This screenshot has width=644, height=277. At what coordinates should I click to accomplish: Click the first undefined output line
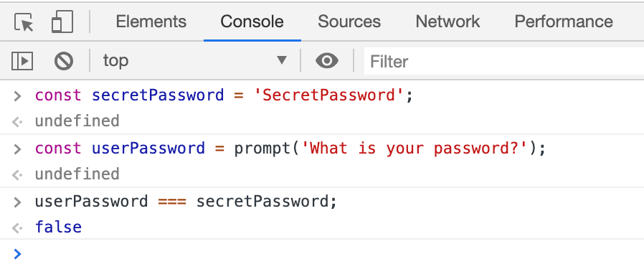pos(77,121)
